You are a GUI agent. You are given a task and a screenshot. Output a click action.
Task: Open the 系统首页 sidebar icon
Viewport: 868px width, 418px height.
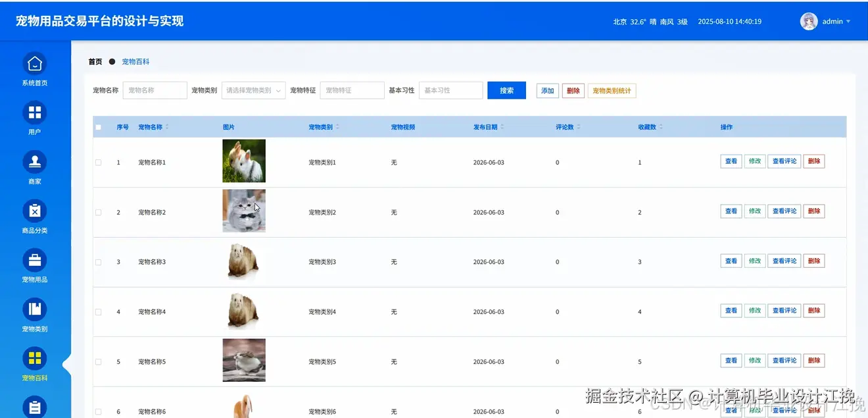pos(34,64)
